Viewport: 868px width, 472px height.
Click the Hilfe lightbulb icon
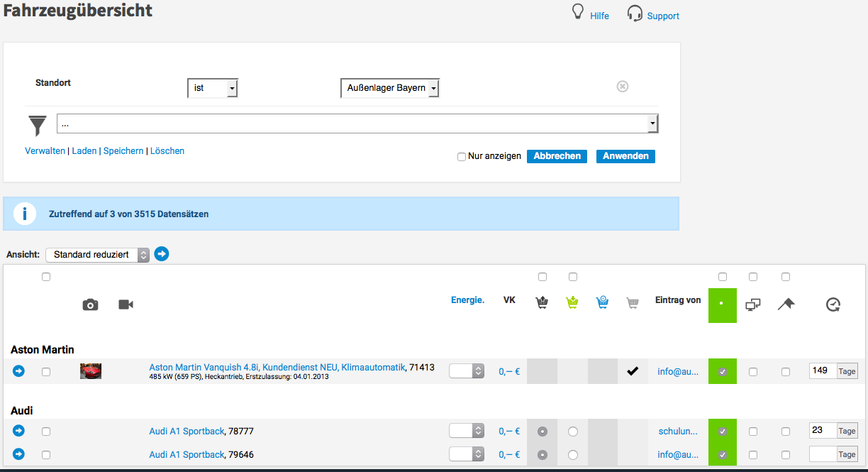click(x=579, y=13)
